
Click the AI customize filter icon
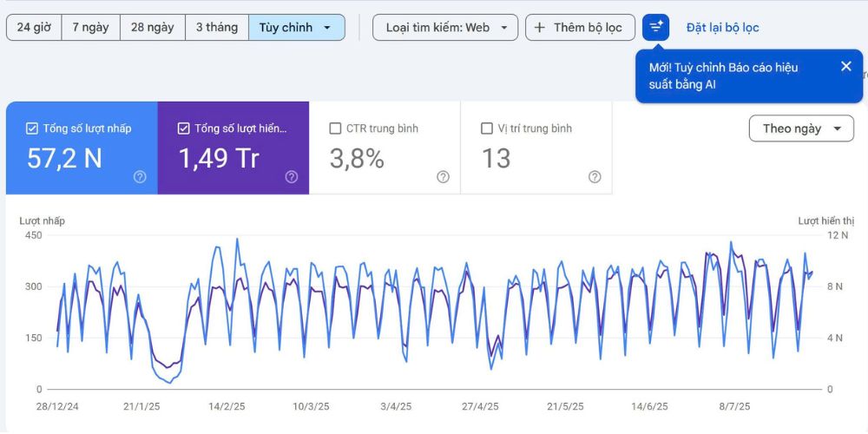click(x=656, y=28)
